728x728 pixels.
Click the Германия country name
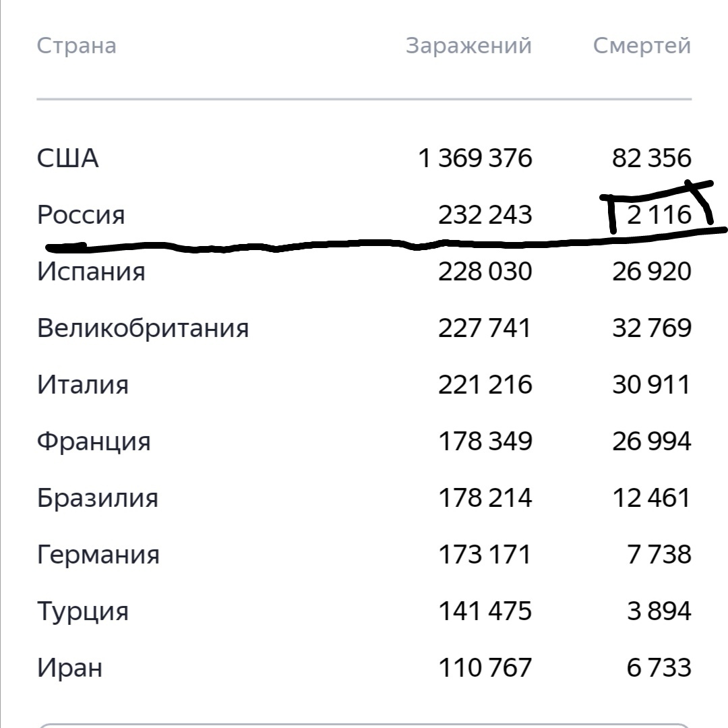(98, 554)
